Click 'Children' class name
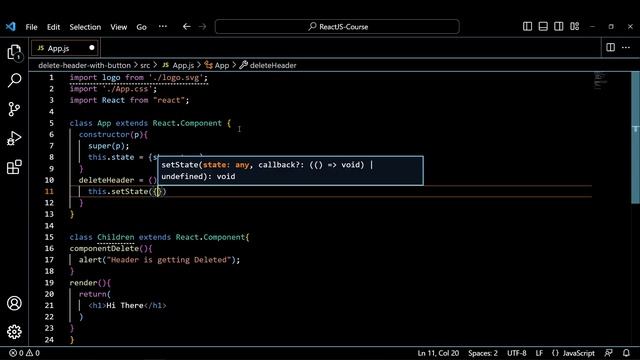 (x=116, y=237)
